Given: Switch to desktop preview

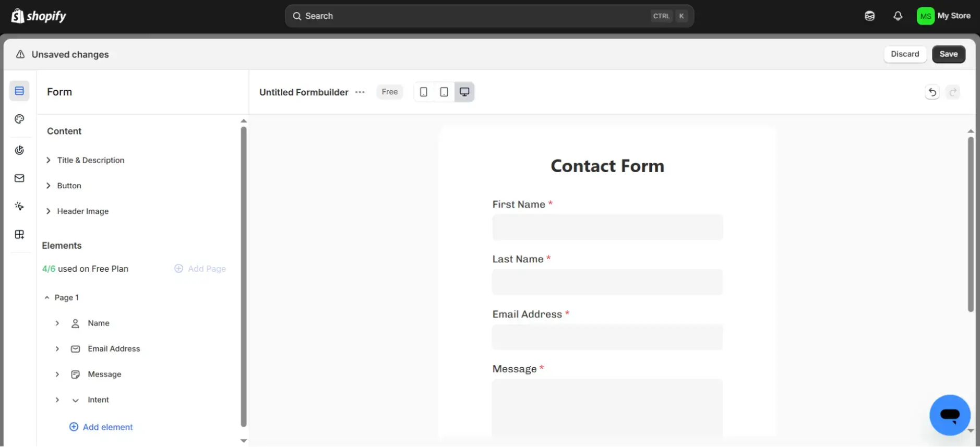Looking at the screenshot, I should click(x=464, y=92).
